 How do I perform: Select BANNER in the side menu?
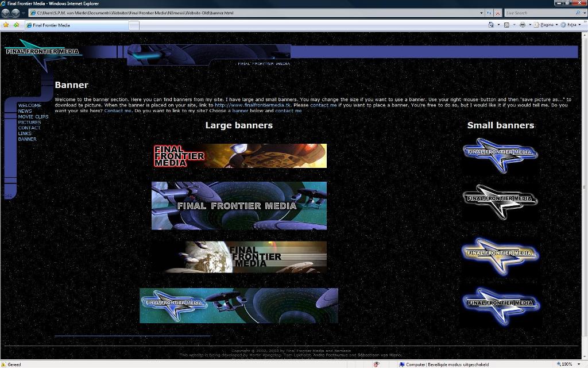click(x=27, y=139)
